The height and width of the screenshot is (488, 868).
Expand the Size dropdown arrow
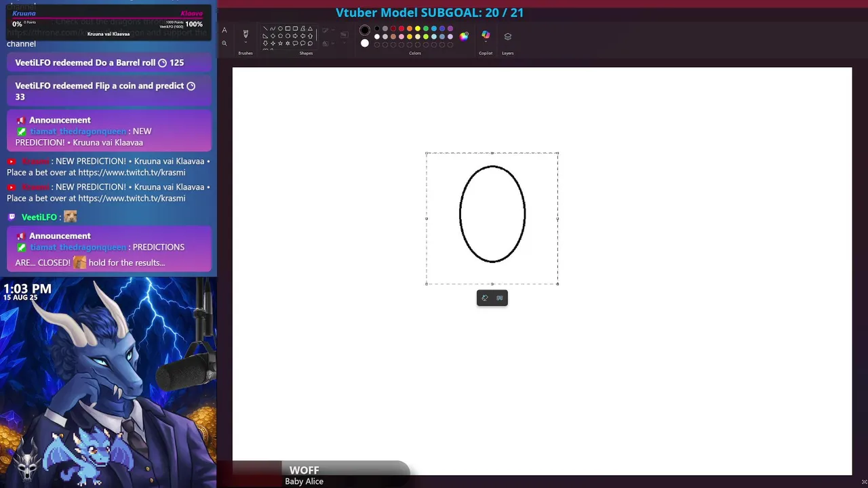click(344, 42)
